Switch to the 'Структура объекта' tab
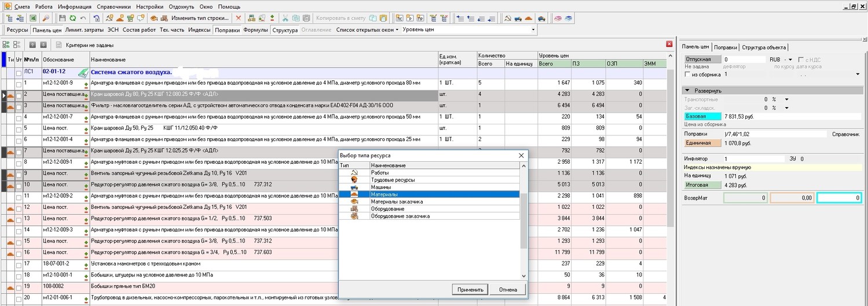The width and height of the screenshot is (868, 306). pos(764,47)
